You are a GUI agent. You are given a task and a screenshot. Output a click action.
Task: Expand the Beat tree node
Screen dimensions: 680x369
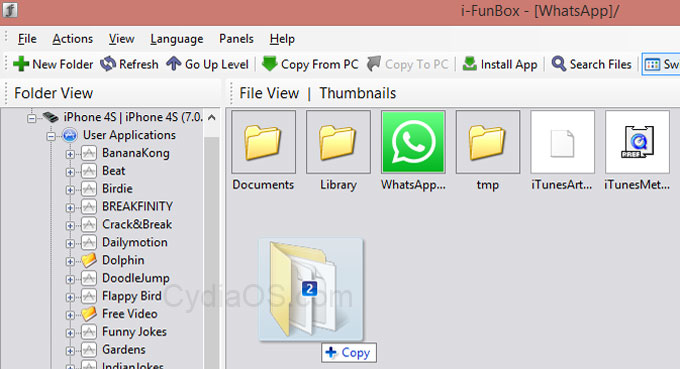click(70, 172)
